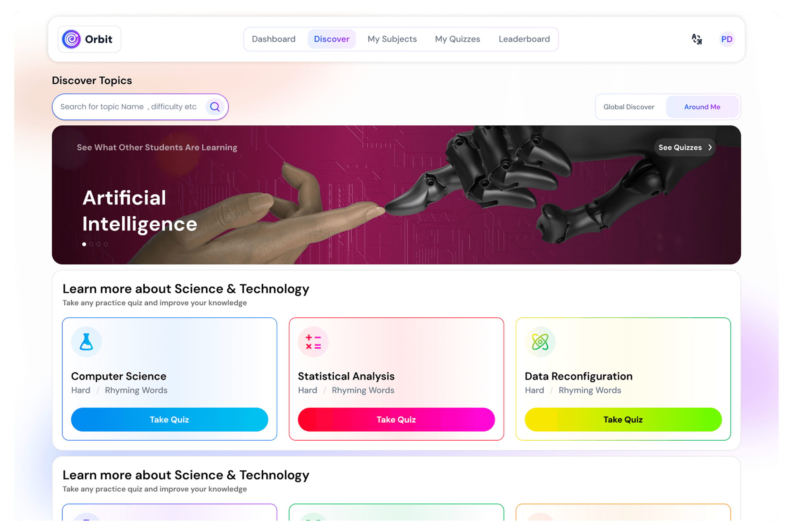This screenshot has width=793, height=532.
Task: Click the chevron arrow beside See Quizzes
Action: point(710,147)
